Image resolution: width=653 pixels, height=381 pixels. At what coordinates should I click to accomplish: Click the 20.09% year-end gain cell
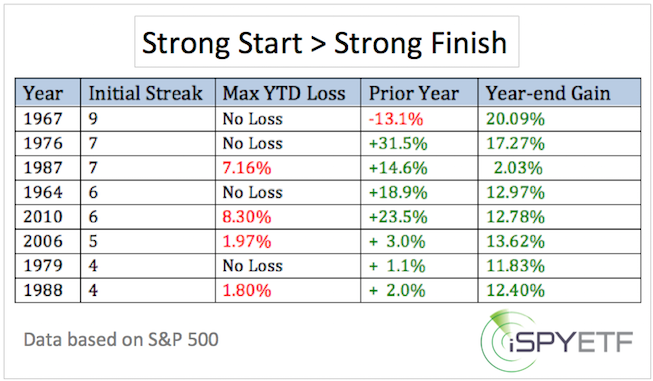coord(516,120)
